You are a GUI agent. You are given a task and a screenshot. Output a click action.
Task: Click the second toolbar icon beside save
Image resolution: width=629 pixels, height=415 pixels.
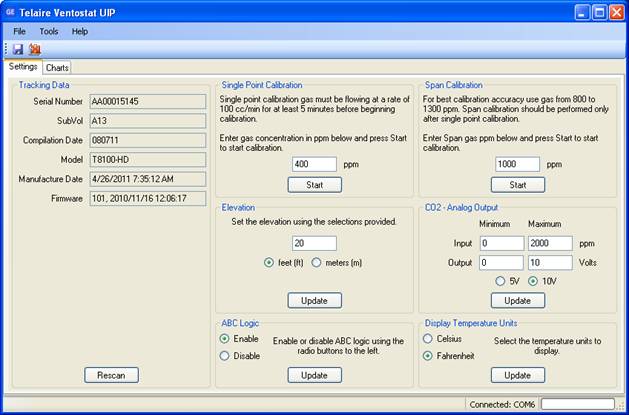click(35, 49)
